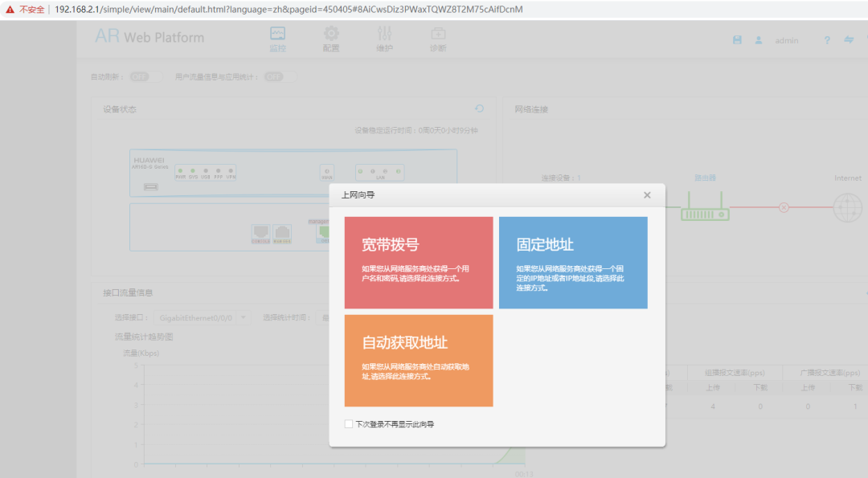Click the admin user icon

point(759,40)
